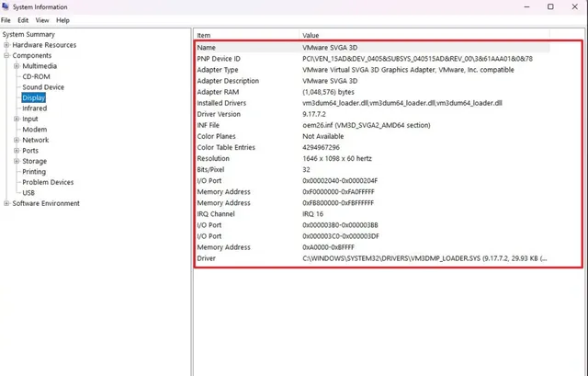This screenshot has width=588, height=376.
Task: Select the Color Planes row
Action: [x=372, y=136]
